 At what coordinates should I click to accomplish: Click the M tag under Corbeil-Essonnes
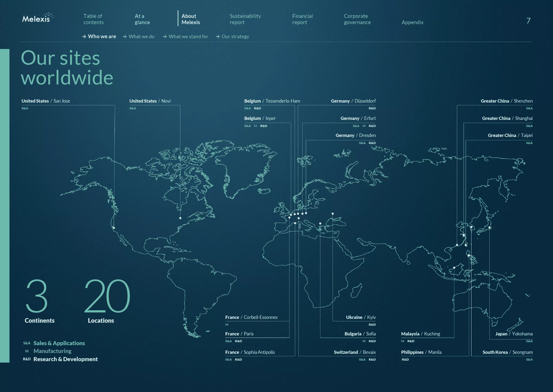tap(227, 325)
